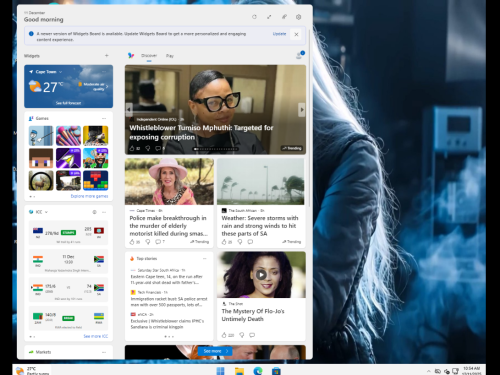
Task: Switch to the Play tab
Action: pyautogui.click(x=170, y=56)
